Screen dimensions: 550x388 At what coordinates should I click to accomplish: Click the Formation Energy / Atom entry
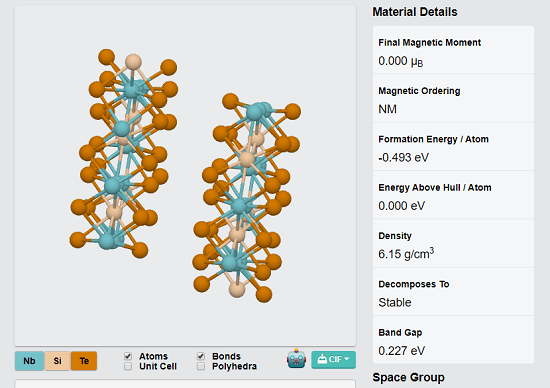(453, 147)
